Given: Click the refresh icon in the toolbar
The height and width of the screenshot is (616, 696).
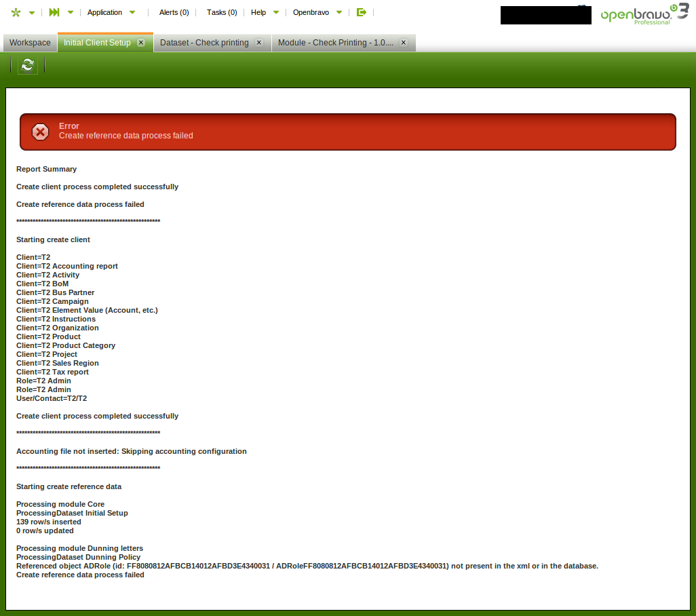Looking at the screenshot, I should [27, 65].
